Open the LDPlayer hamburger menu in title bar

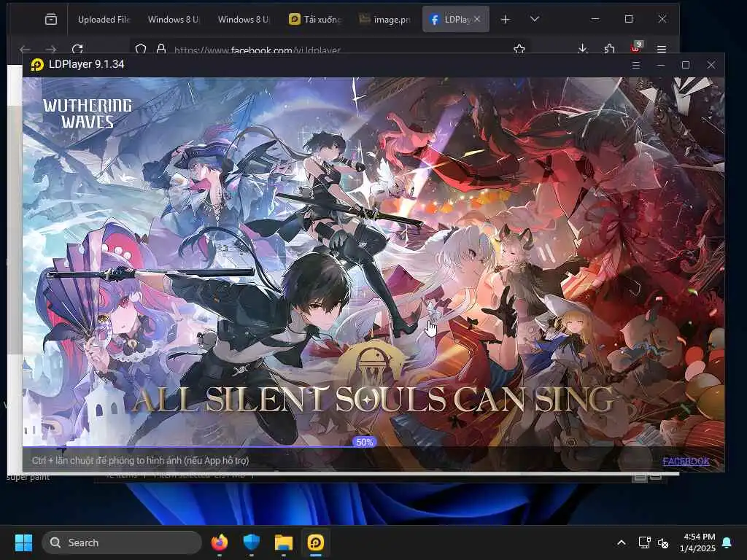click(x=636, y=65)
